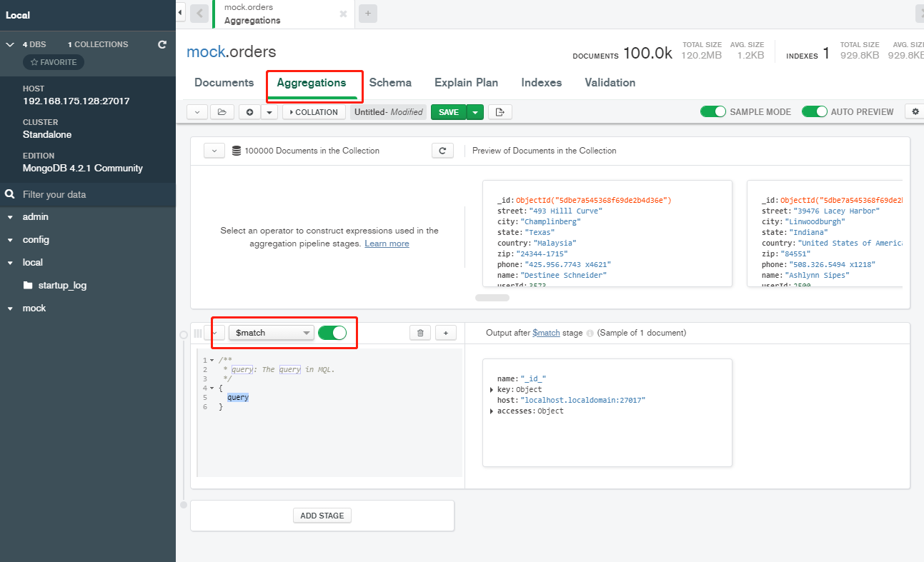Click the export pipeline to language icon

coord(500,112)
